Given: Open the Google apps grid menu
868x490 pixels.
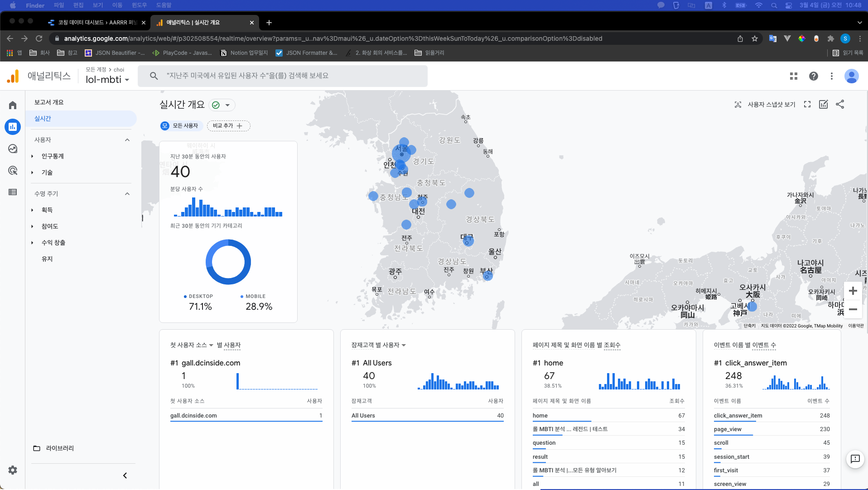Looking at the screenshot, I should 794,76.
